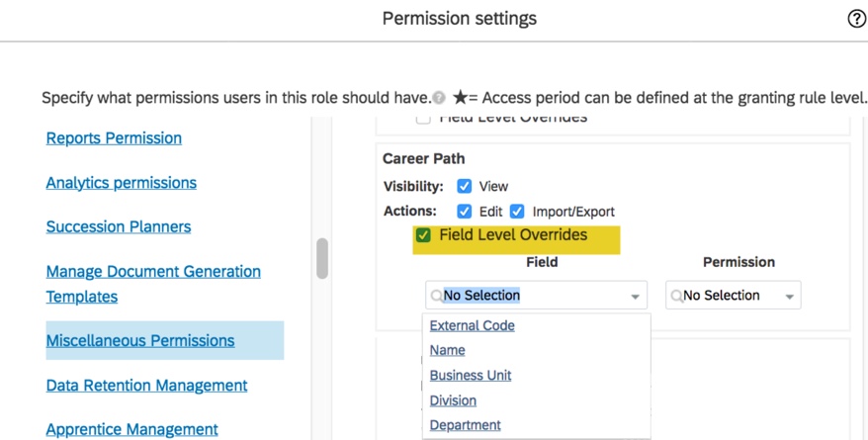Toggle the Career Path Edit checkbox
Viewport: 868px width, 440px height.
(x=465, y=212)
